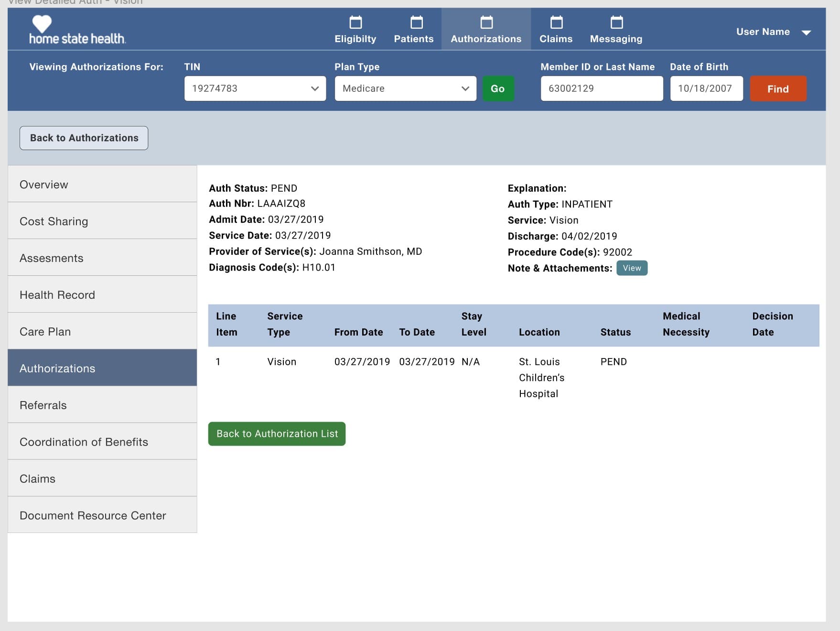Click the Auth Status value PEND
Viewport: 840px width, 631px height.
click(x=284, y=188)
